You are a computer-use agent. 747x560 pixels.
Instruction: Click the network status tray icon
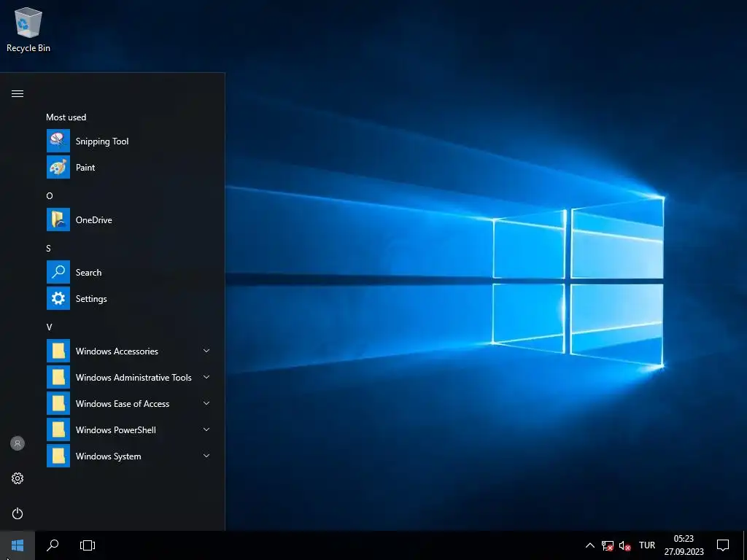tap(608, 545)
